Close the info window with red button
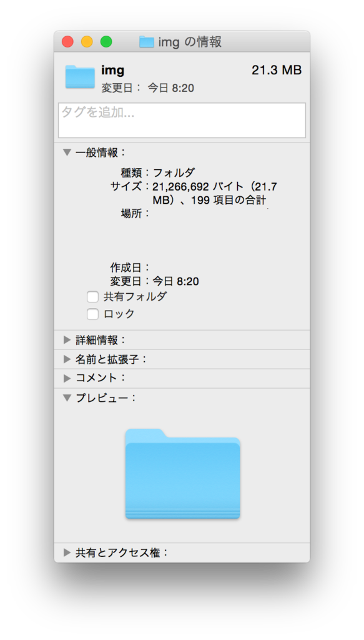 coord(67,42)
